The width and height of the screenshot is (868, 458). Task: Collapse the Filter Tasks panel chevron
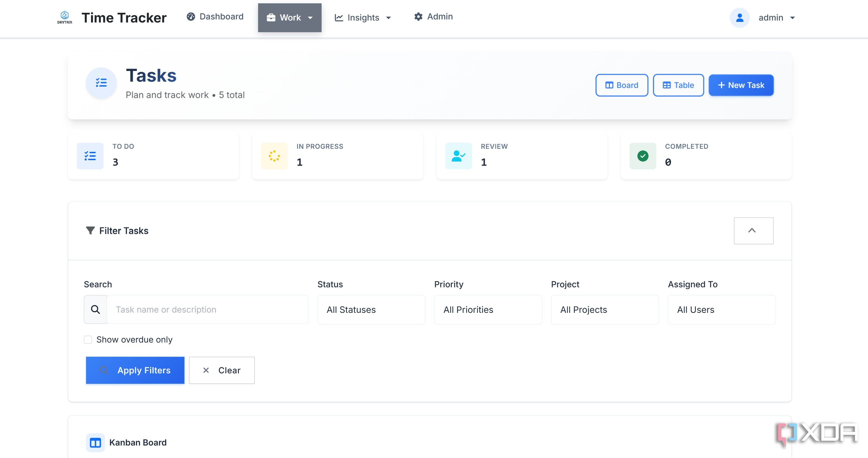click(753, 230)
